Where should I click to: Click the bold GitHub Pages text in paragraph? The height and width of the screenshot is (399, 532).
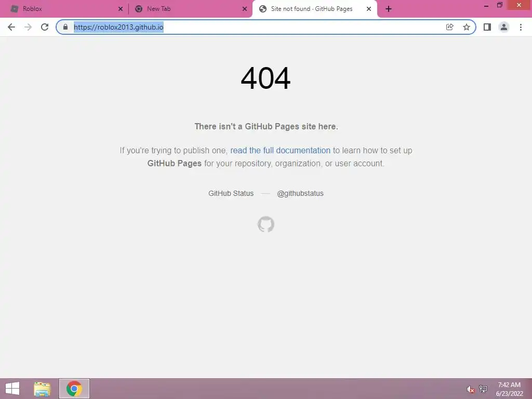pos(175,164)
